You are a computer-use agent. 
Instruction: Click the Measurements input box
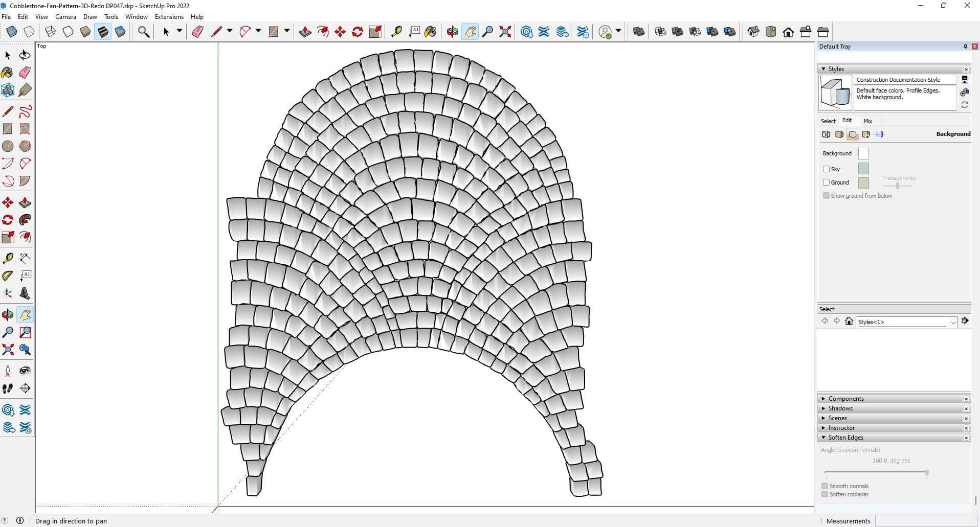point(925,521)
